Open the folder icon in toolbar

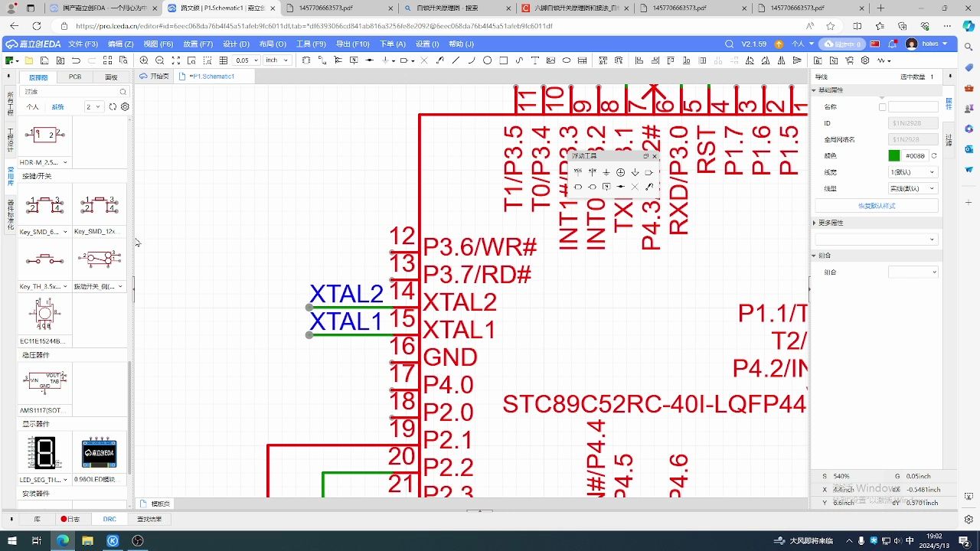(x=28, y=60)
